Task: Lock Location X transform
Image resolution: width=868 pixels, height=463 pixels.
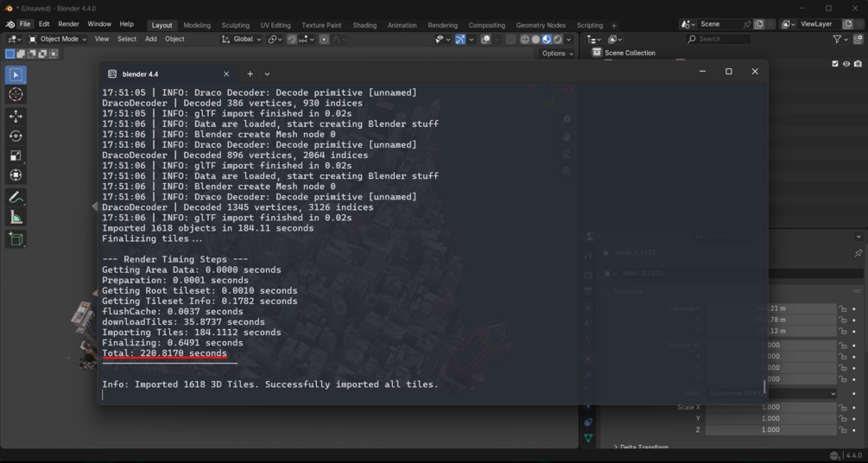Action: [x=843, y=308]
